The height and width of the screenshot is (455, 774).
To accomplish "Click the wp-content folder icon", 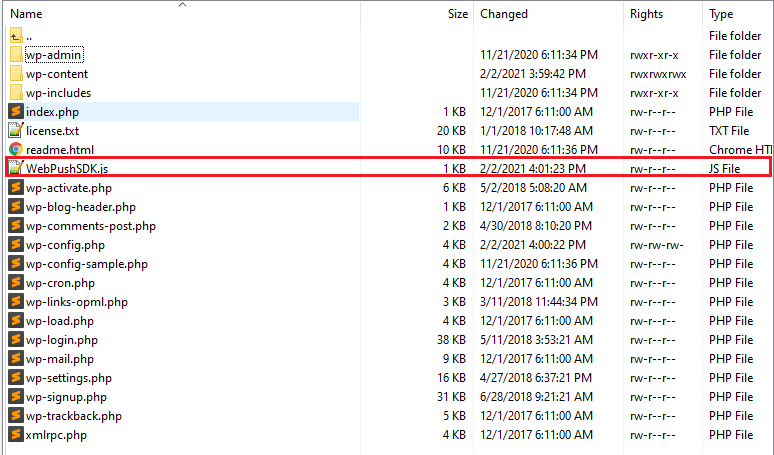I will pos(16,74).
